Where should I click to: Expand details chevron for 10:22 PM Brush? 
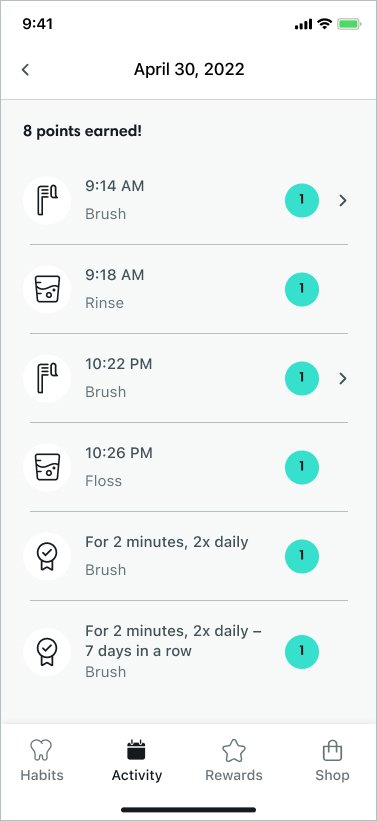click(343, 379)
